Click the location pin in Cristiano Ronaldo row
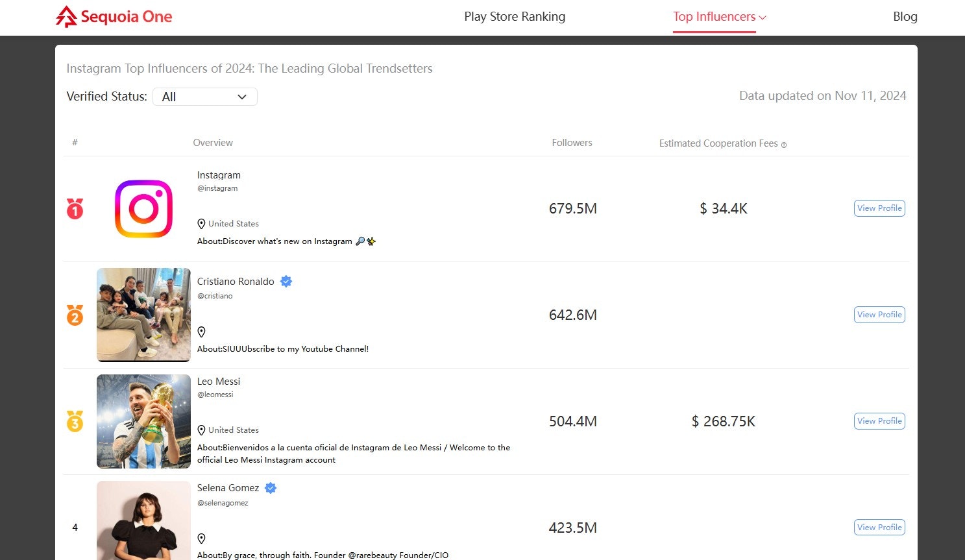 tap(201, 332)
